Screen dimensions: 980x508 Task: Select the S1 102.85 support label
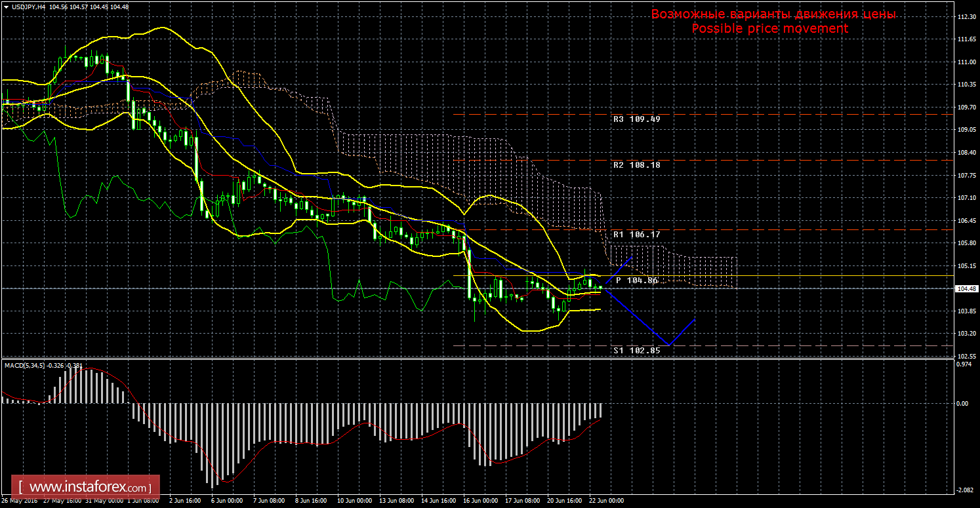click(636, 350)
